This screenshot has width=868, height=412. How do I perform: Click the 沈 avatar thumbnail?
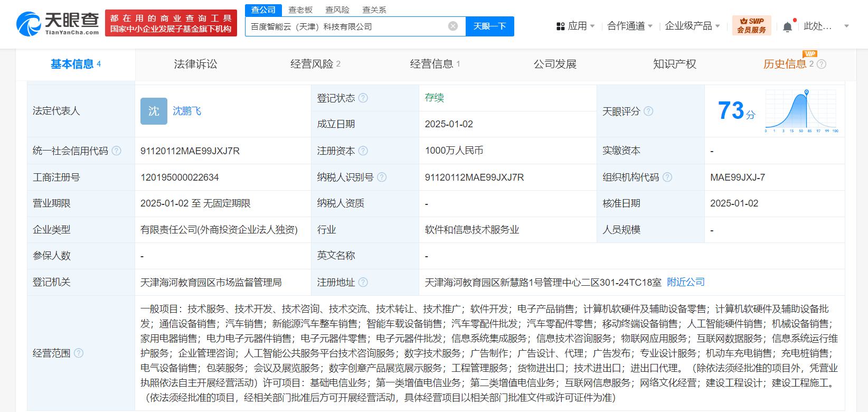pyautogui.click(x=154, y=111)
